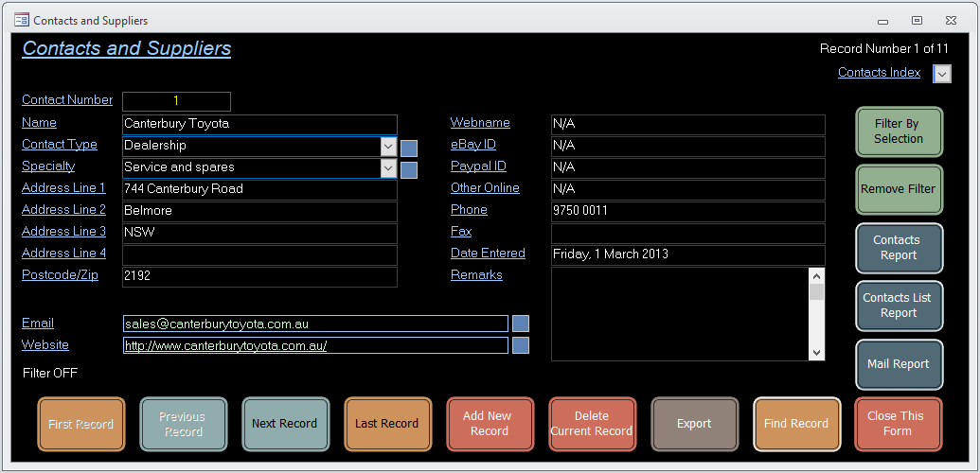980x473 pixels.
Task: Click Filter By Selection button
Action: coord(899,131)
